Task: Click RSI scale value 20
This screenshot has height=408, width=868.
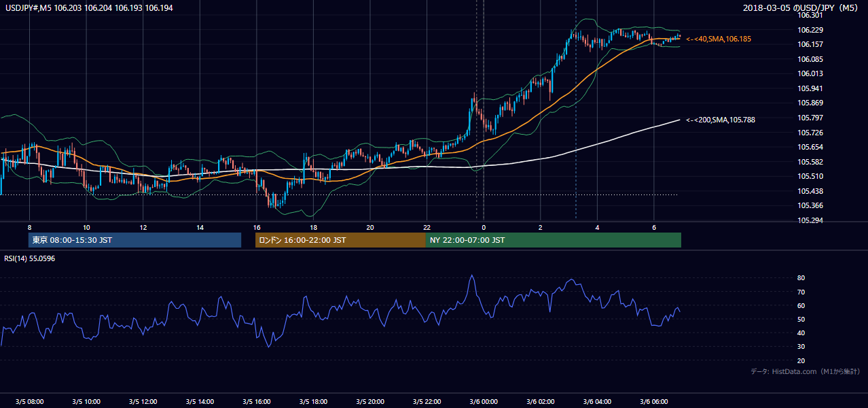Action: [x=801, y=360]
